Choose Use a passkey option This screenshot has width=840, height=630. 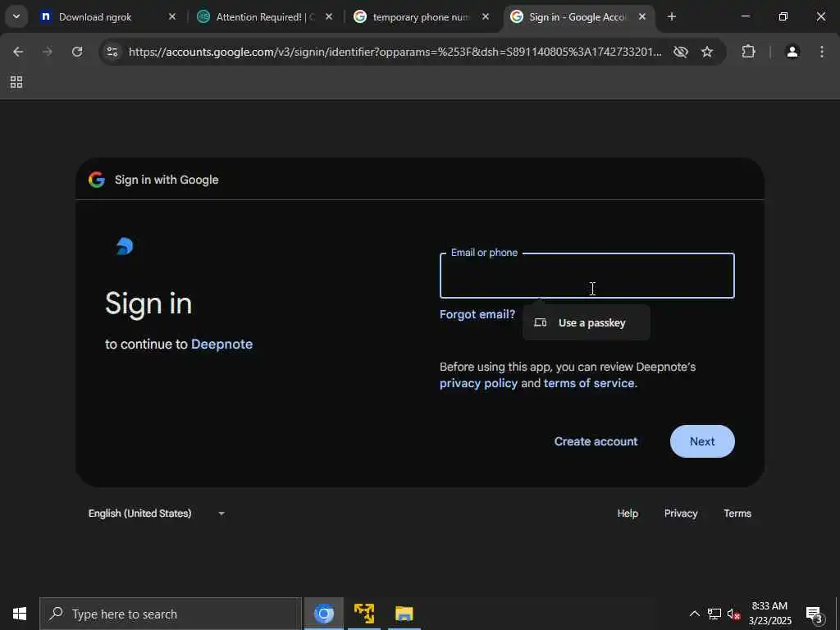586,322
